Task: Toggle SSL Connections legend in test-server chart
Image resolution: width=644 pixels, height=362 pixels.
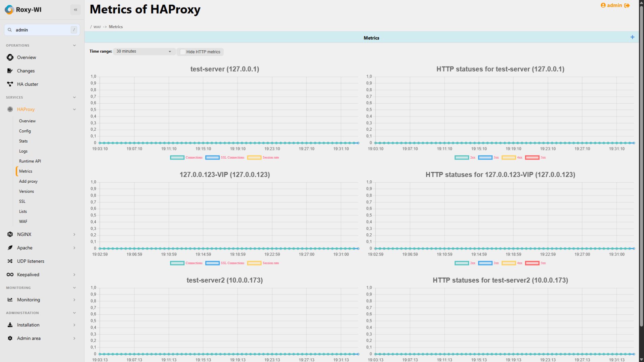Action: coord(225,157)
